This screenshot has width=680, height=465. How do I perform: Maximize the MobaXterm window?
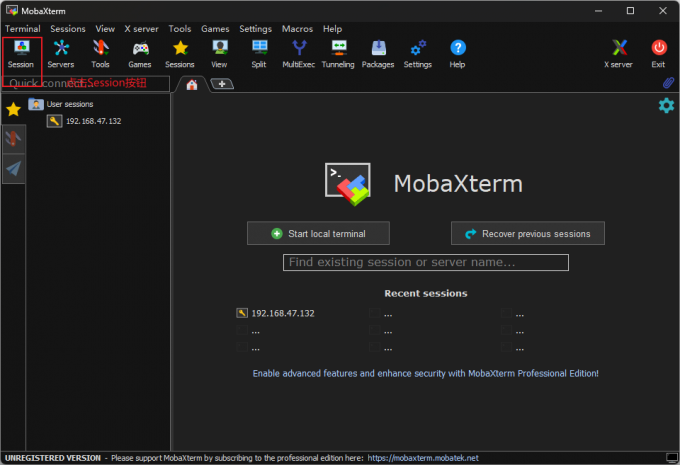tap(630, 10)
